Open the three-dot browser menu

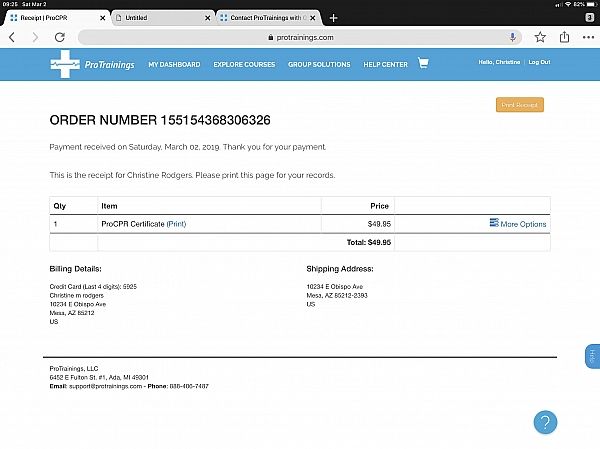coord(588,37)
